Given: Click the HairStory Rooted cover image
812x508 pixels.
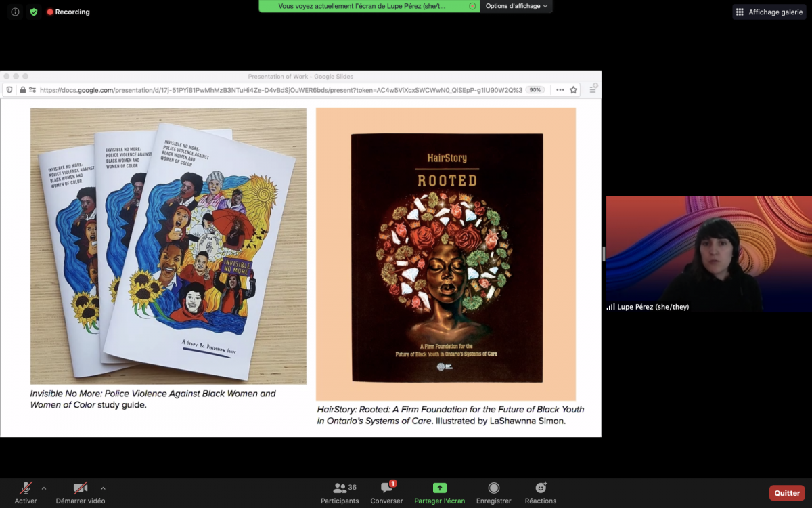Looking at the screenshot, I should [x=446, y=254].
